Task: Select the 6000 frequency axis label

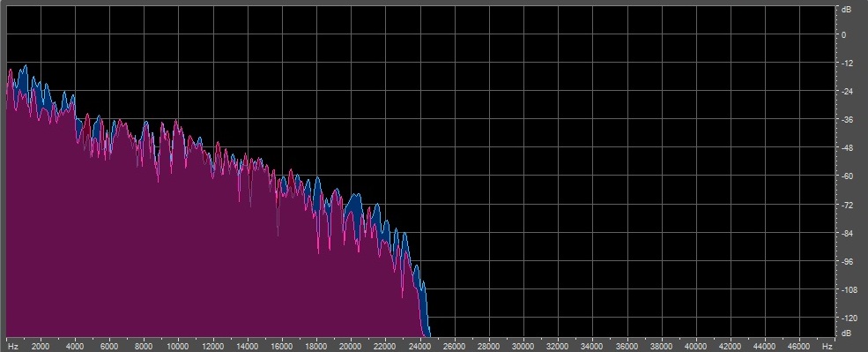Action: pos(109,347)
